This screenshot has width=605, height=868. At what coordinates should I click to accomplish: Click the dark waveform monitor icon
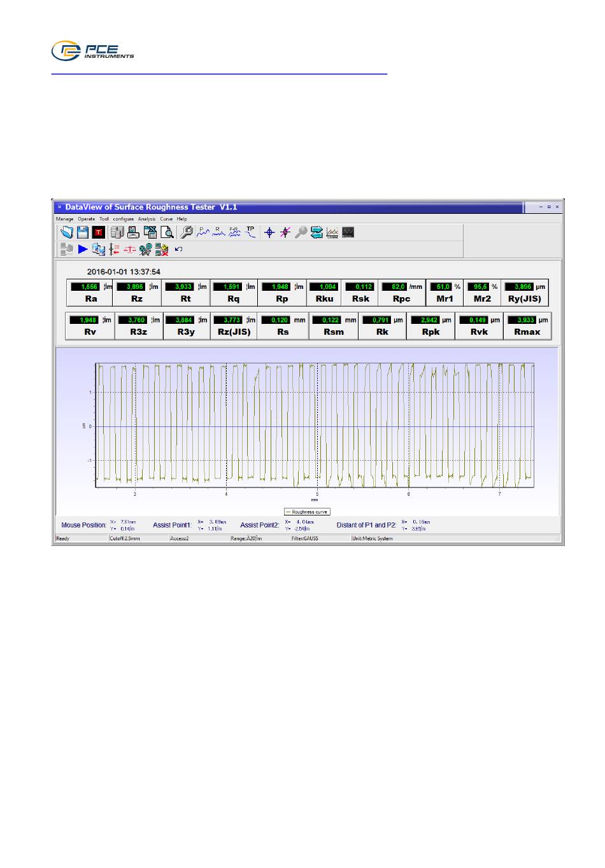348,232
